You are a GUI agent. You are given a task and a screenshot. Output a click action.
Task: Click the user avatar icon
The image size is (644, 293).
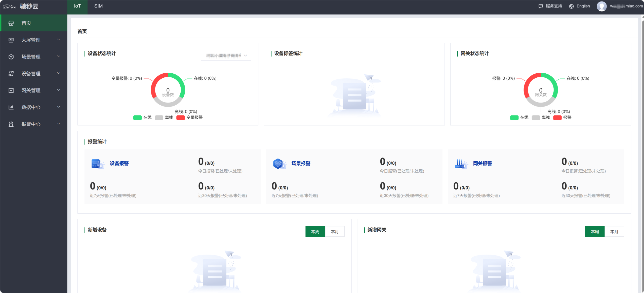click(x=601, y=6)
